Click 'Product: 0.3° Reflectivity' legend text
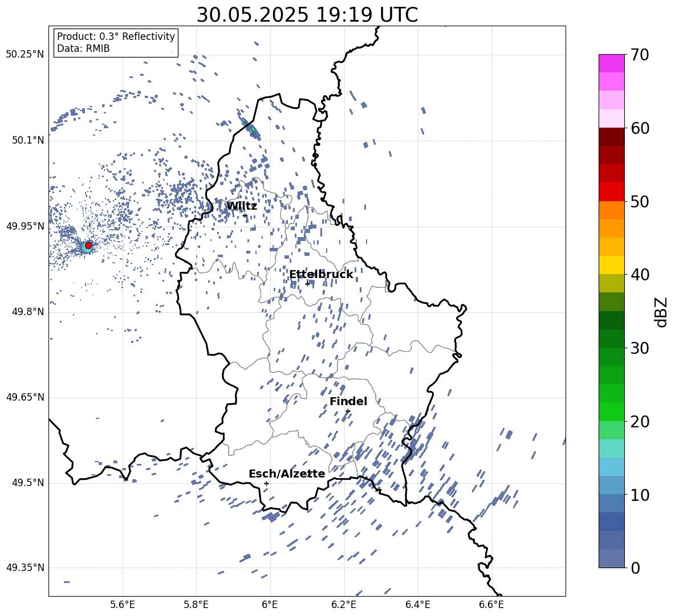The width and height of the screenshot is (675, 616). 116,36
